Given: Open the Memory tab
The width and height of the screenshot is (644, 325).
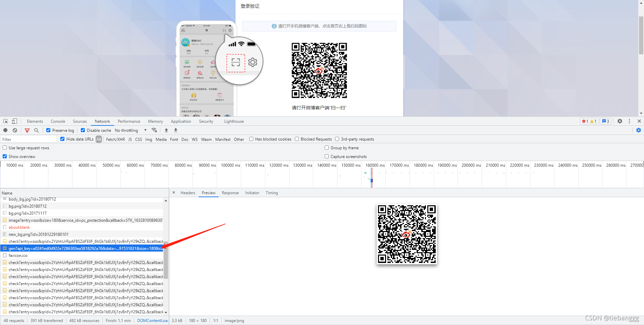Looking at the screenshot, I should click(156, 121).
